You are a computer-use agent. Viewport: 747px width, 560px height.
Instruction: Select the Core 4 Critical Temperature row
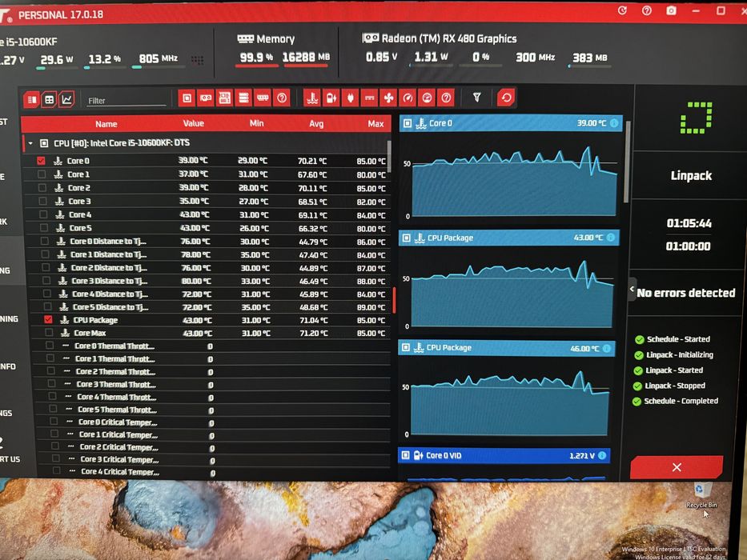click(x=215, y=472)
